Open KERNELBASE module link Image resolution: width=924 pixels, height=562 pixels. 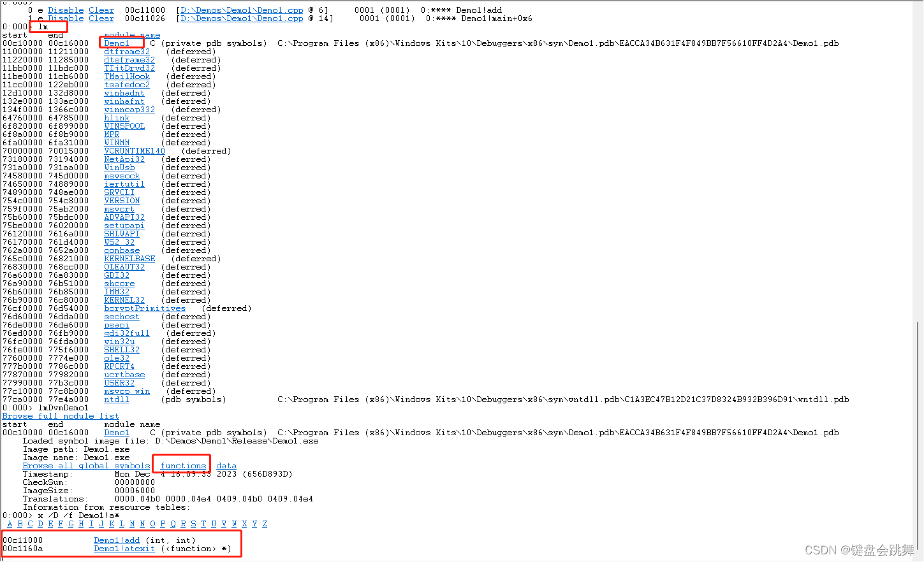pos(129,259)
